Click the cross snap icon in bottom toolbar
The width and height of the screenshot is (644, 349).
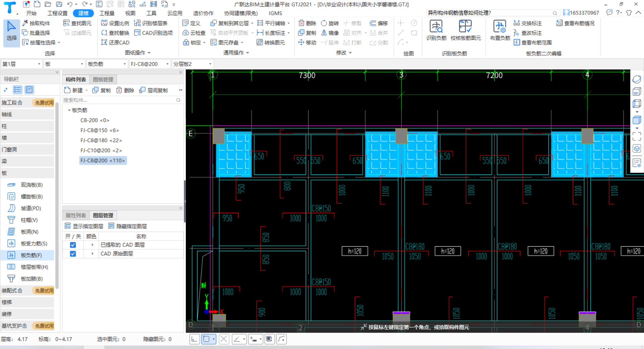224,339
